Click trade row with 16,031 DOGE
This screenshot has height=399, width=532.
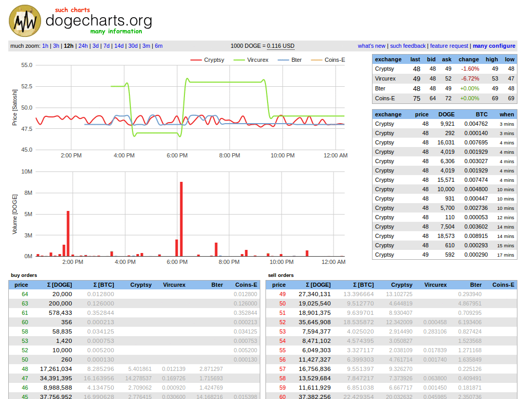(x=445, y=143)
